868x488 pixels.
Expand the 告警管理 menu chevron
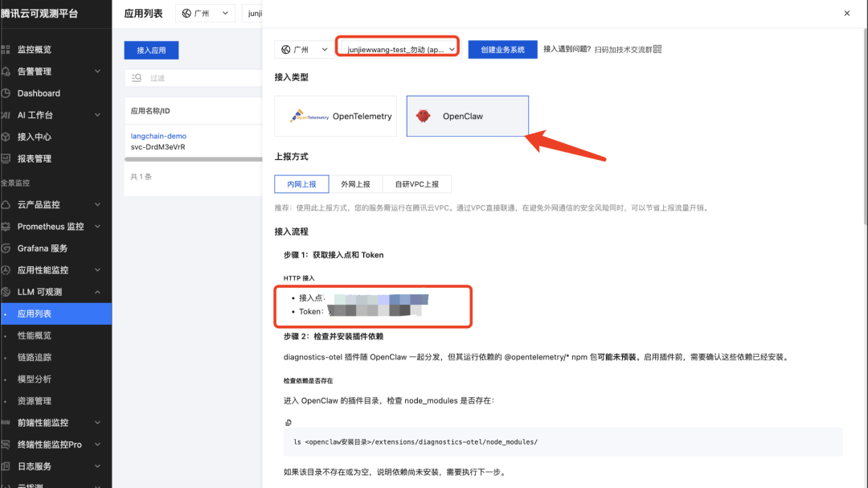[97, 71]
